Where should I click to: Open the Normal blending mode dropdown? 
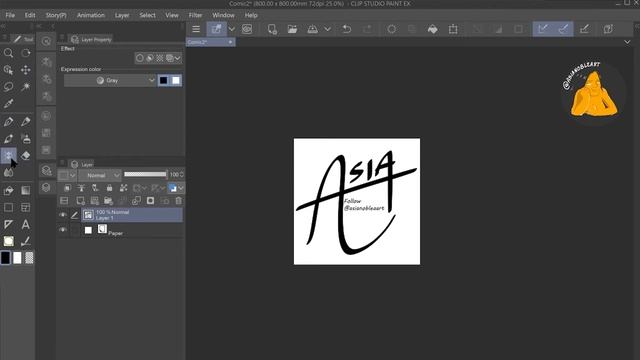(100, 175)
